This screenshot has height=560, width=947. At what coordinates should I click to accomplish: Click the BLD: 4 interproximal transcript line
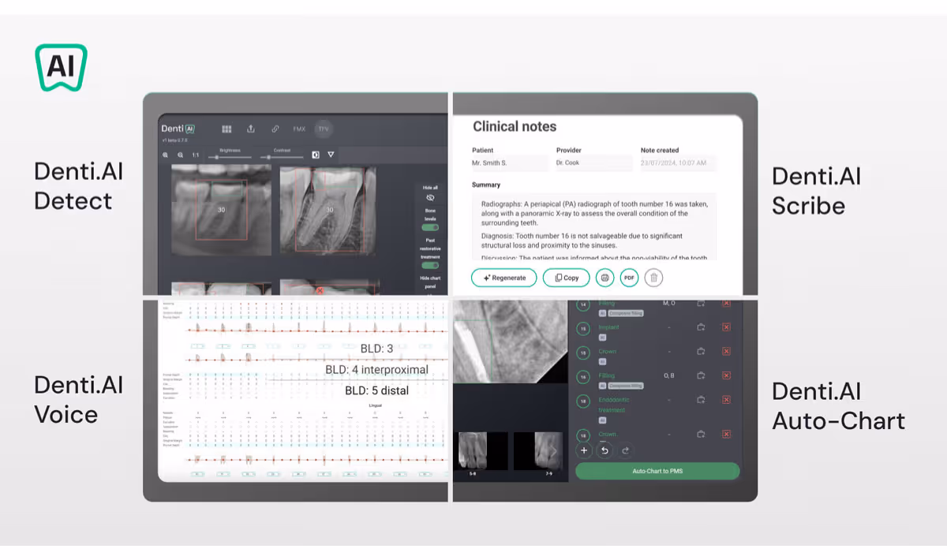377,369
